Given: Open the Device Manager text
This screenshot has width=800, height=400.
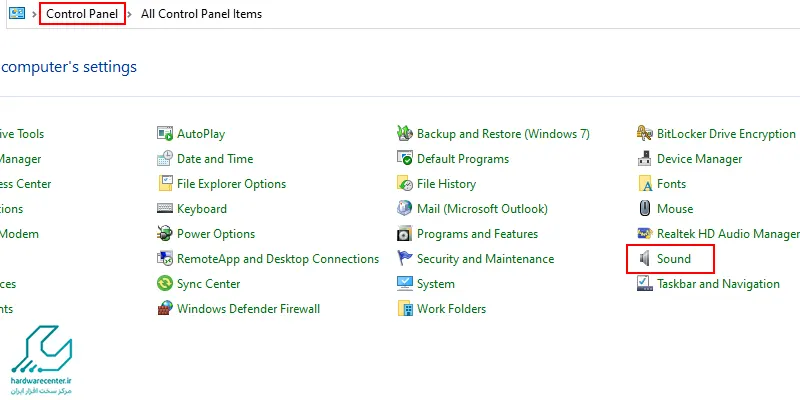Looking at the screenshot, I should tap(699, 159).
